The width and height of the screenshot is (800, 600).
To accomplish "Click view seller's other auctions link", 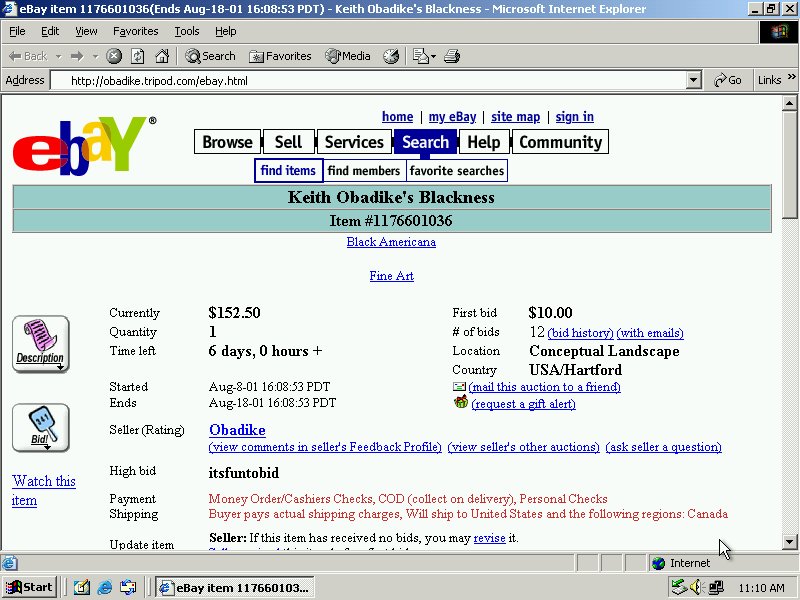I will coord(523,447).
